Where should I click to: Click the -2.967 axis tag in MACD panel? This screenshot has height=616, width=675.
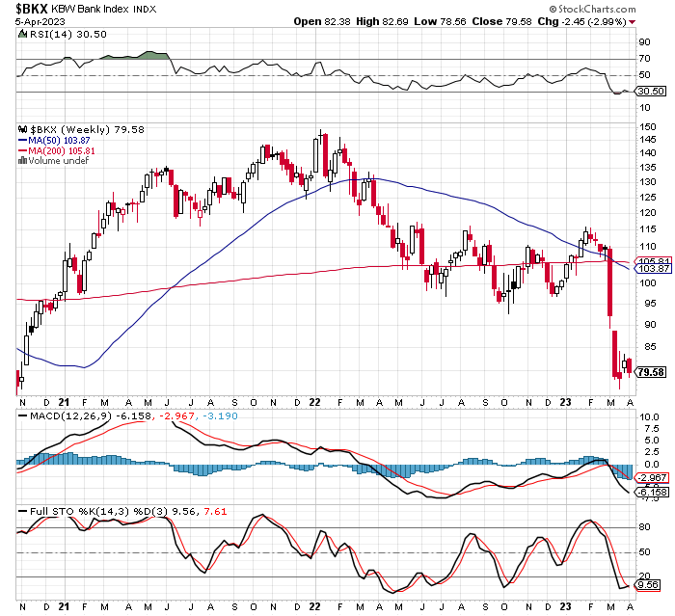[x=653, y=477]
